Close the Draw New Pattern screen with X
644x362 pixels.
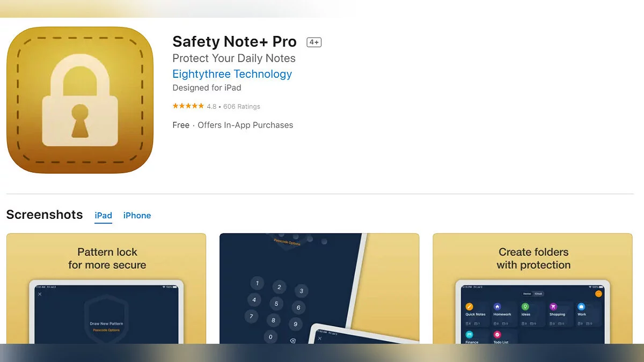coord(40,294)
